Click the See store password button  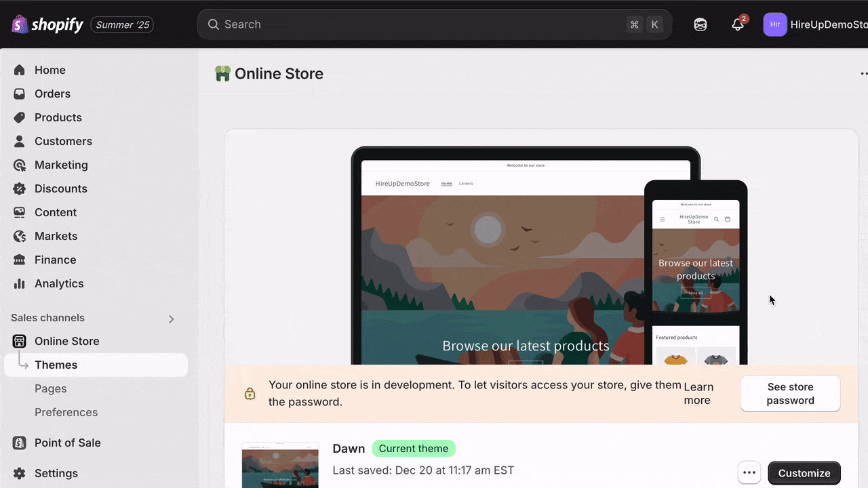[790, 393]
